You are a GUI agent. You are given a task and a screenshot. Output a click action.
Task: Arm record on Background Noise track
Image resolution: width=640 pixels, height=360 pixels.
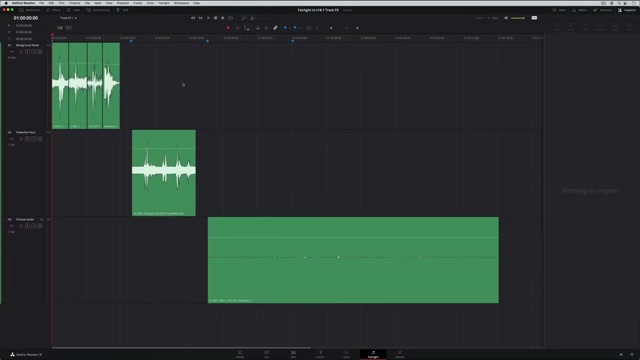[x=27, y=52]
